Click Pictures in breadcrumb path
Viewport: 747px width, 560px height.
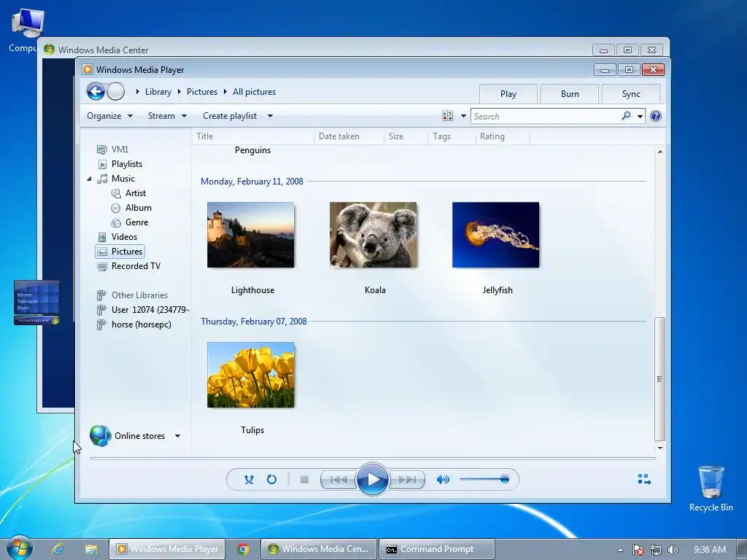click(202, 92)
